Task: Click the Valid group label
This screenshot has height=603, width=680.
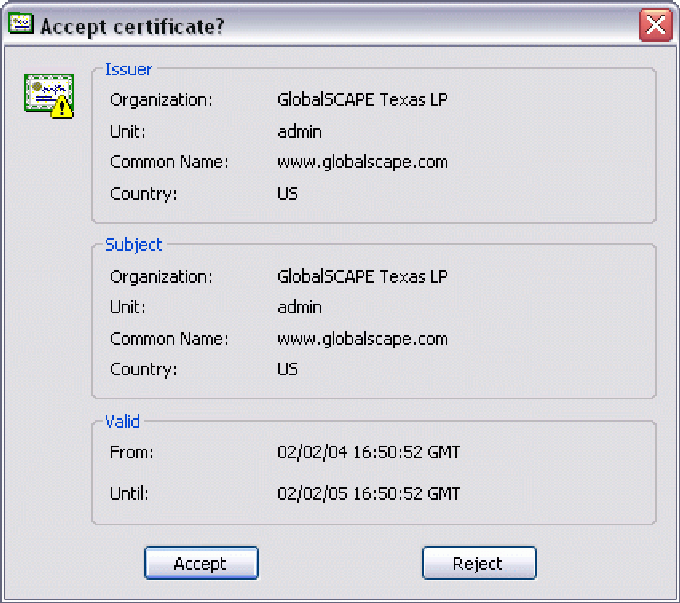Action: pos(122,422)
